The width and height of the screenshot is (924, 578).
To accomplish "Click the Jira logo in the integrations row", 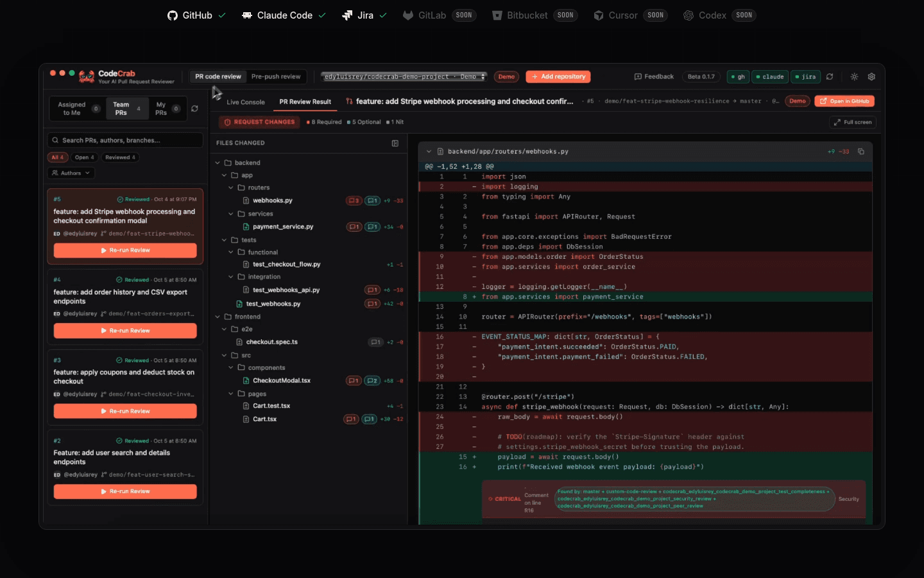I will click(347, 15).
